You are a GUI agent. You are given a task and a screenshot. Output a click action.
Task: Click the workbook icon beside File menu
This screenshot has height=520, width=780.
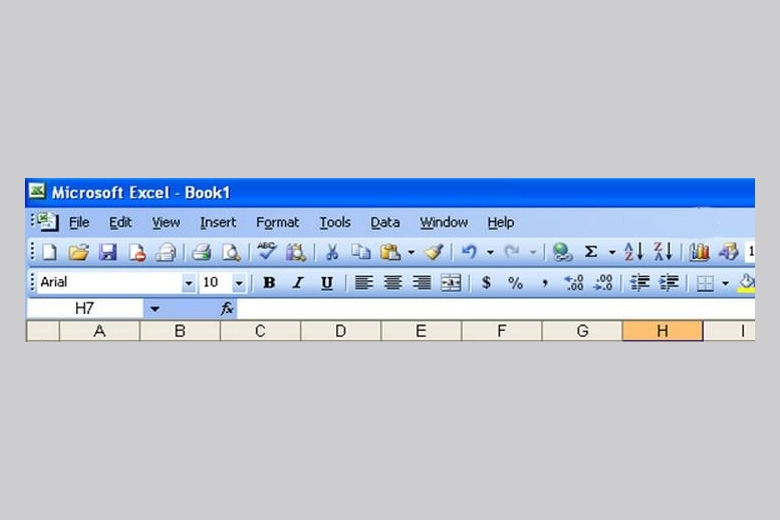48,222
